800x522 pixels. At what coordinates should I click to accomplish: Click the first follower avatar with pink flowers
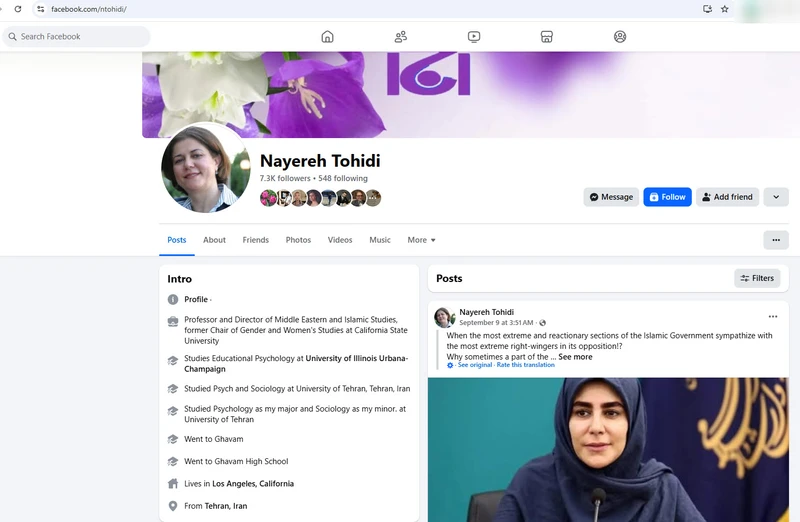(268, 198)
